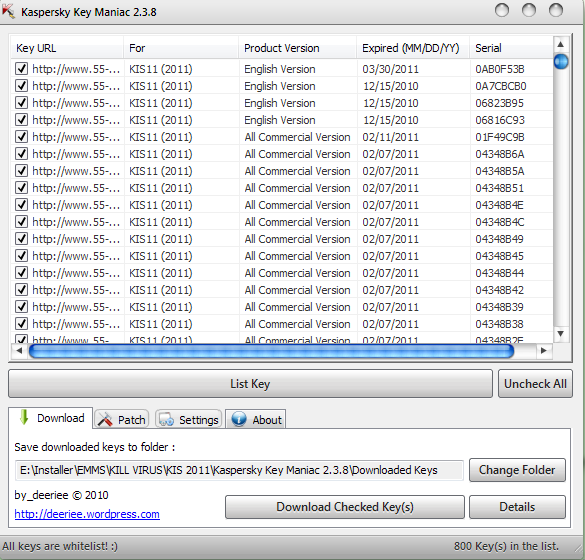
Task: Sort by Expired (MM/DD/YY) column header
Action: [x=413, y=48]
